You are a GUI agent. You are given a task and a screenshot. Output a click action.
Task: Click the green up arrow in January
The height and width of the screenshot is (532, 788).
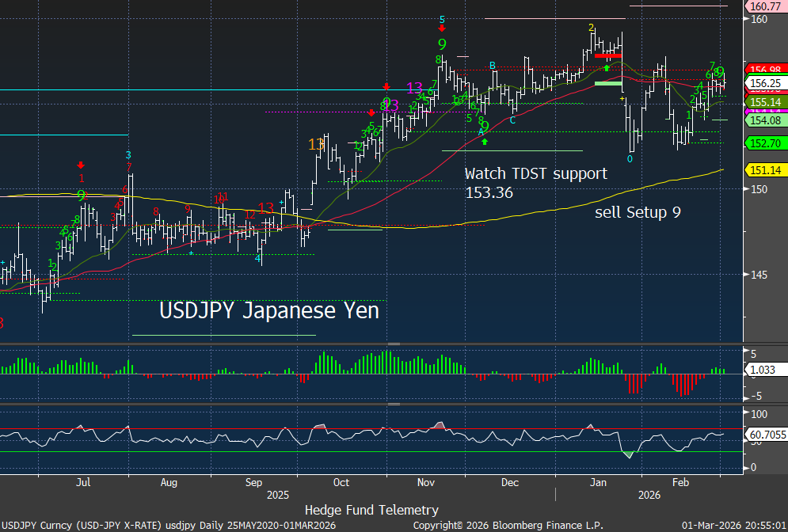607,68
